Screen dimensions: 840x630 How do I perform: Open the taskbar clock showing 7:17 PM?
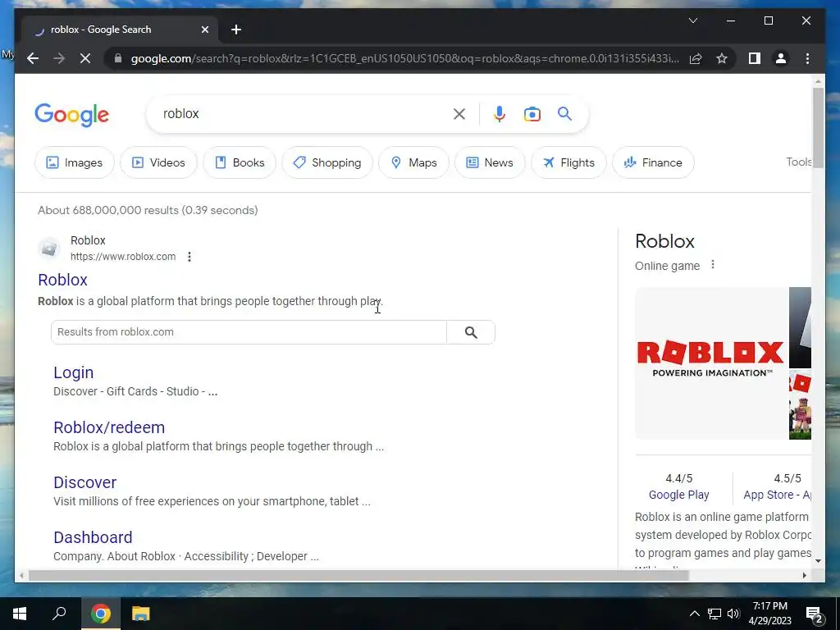point(769,614)
